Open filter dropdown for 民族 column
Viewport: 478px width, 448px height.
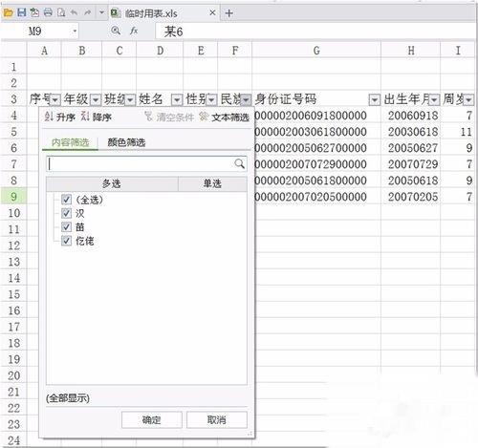coord(246,100)
